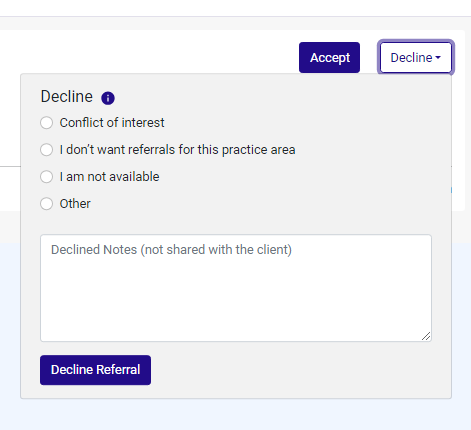Screen dimensions: 471x430
Task: Submit using the Decline Referral button
Action: [x=95, y=370]
